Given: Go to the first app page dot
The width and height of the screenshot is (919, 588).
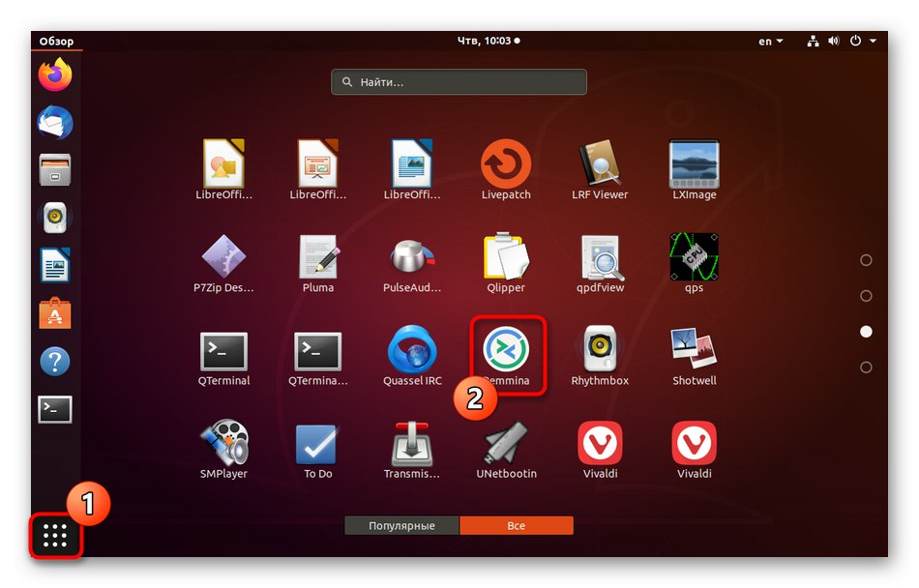Looking at the screenshot, I should tap(866, 260).
